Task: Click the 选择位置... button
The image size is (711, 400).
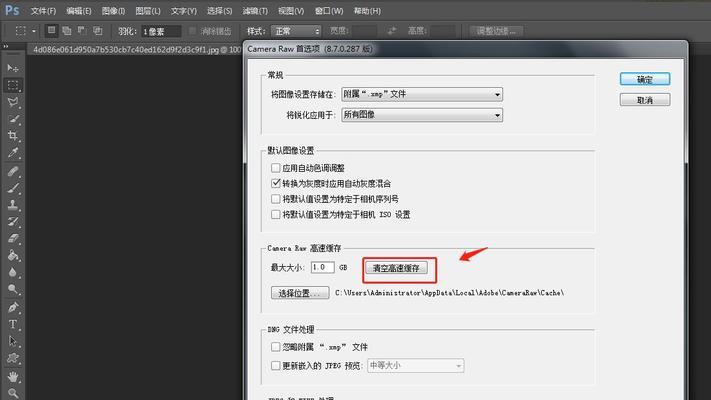Action: (300, 293)
